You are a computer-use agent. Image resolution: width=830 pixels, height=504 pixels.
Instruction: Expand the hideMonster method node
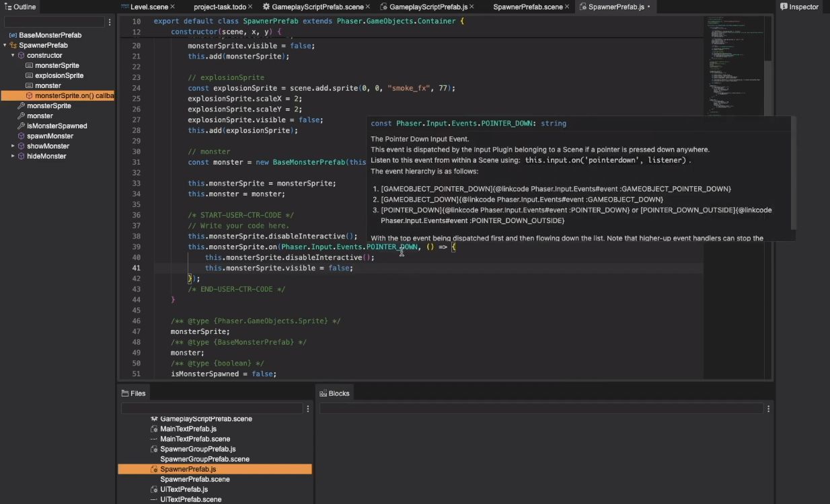[13, 156]
